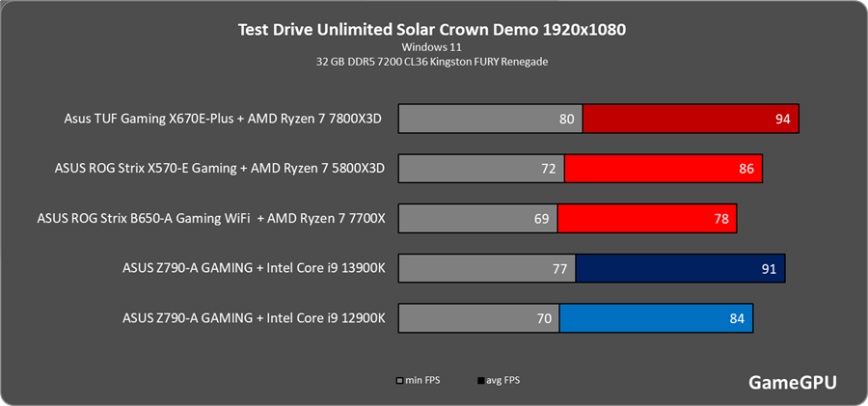Image resolution: width=868 pixels, height=406 pixels.
Task: Click the gray min FPS bar showing 77
Action: (487, 269)
